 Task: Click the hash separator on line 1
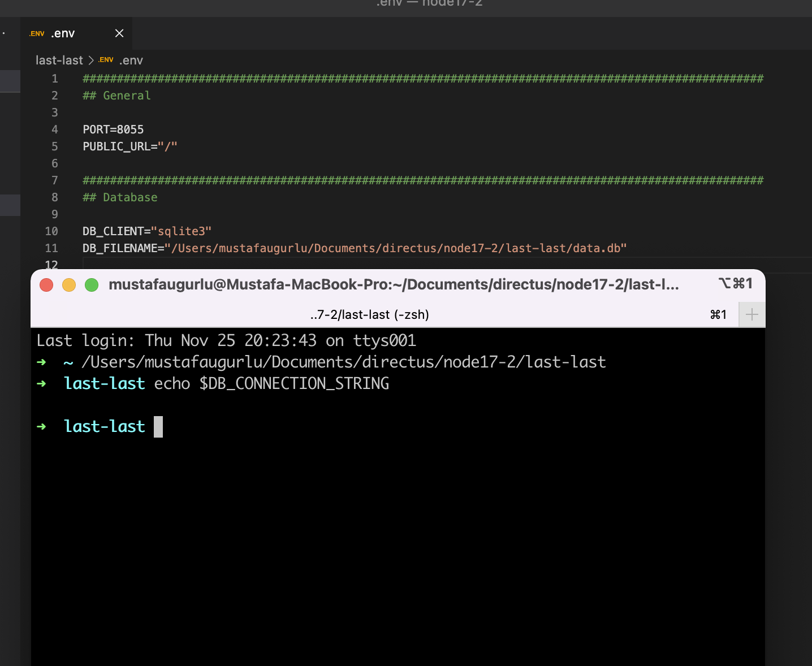tap(423, 79)
